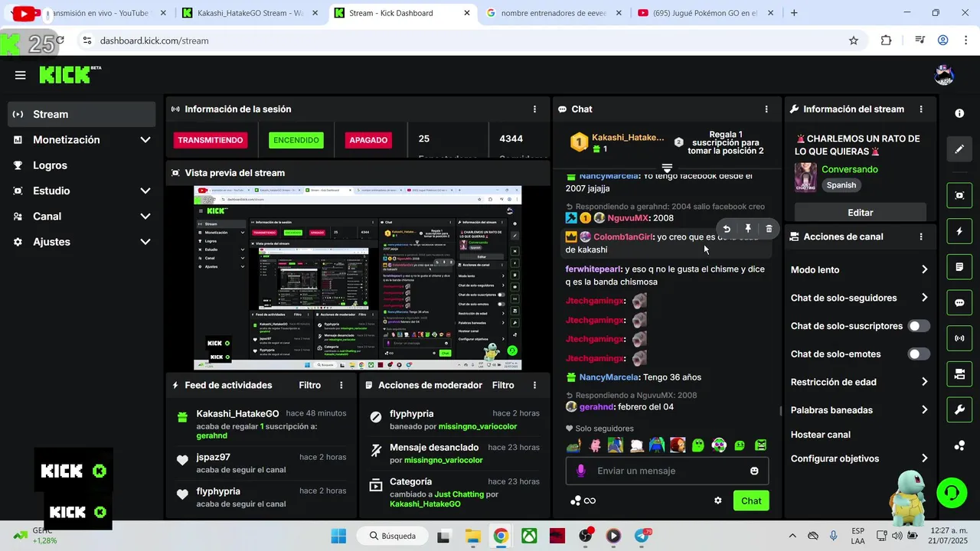The width and height of the screenshot is (980, 551).
Task: Click the green Chat send button
Action: (x=751, y=501)
